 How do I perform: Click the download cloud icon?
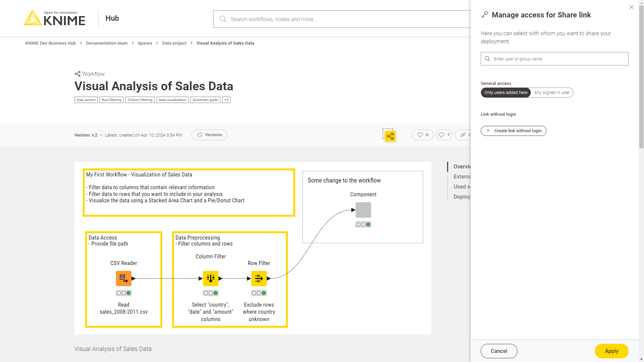coord(441,135)
